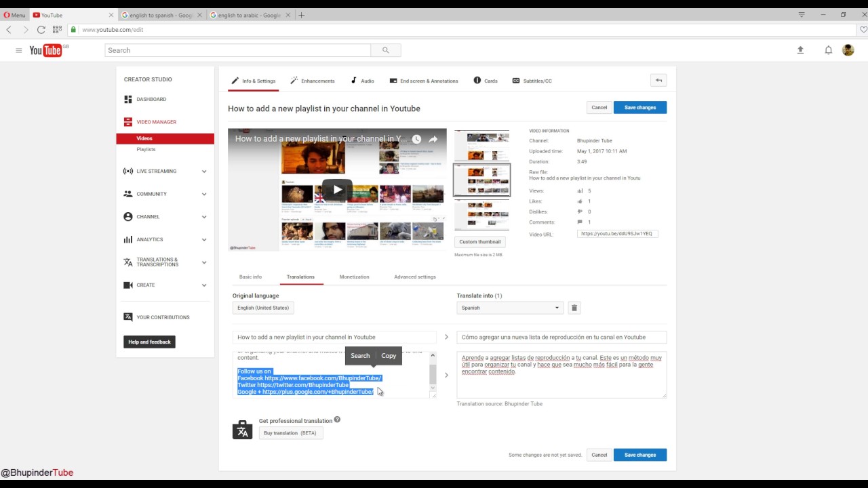
Task: Delete the Spanish translation with trash icon
Action: point(574,308)
